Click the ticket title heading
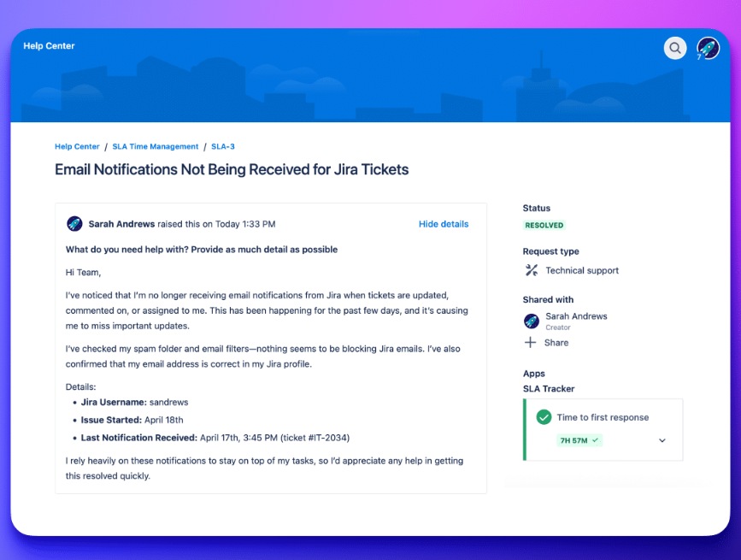Image resolution: width=741 pixels, height=560 pixels. tap(232, 169)
